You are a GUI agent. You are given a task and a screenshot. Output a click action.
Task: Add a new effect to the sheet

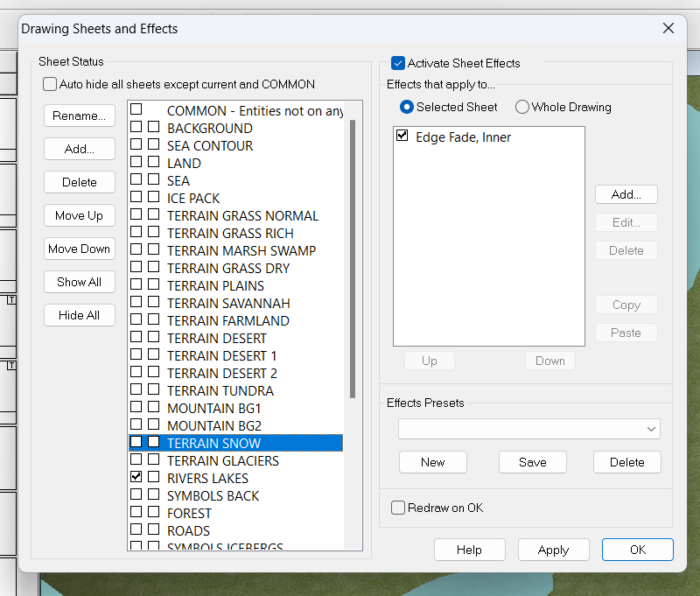[x=626, y=194]
